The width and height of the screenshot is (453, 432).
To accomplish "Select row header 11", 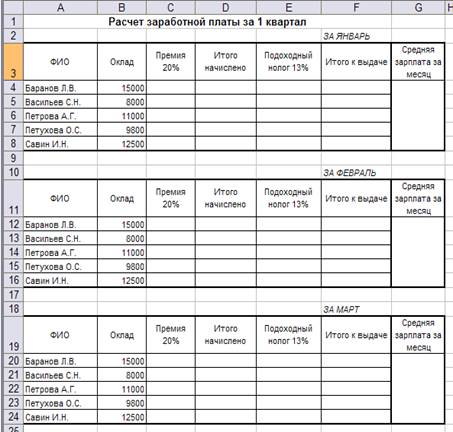I will coord(13,198).
